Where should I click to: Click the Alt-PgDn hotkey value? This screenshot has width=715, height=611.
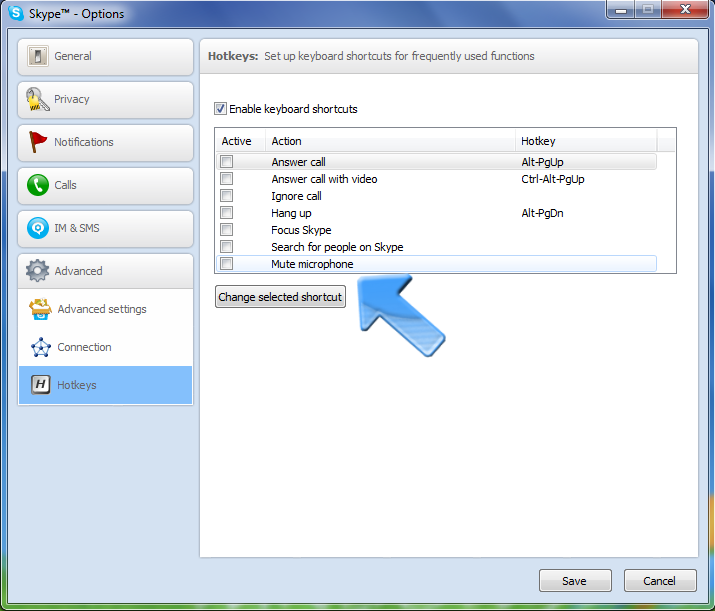pyautogui.click(x=542, y=213)
